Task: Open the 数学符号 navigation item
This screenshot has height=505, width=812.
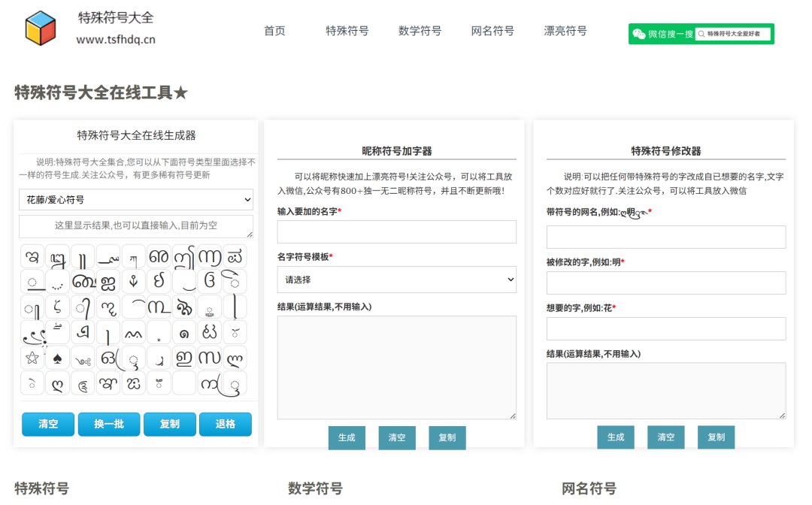Action: (x=418, y=31)
